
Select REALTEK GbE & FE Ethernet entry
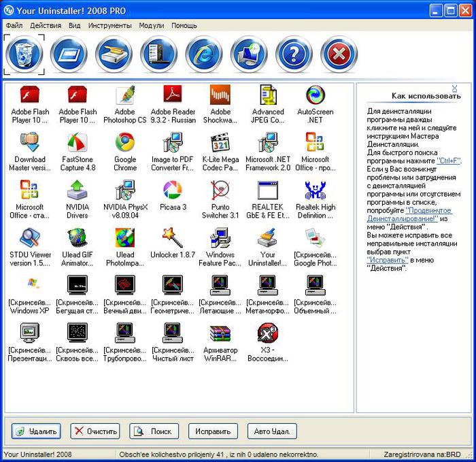(268, 199)
